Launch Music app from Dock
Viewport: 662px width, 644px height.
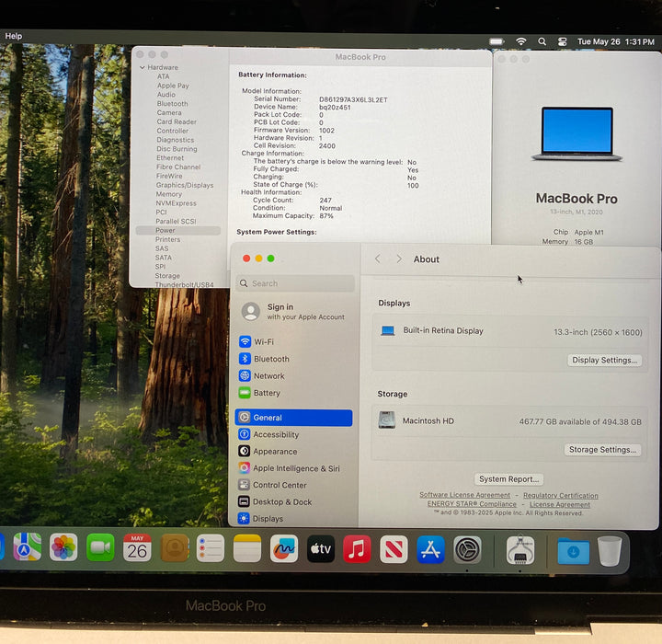coord(357,549)
